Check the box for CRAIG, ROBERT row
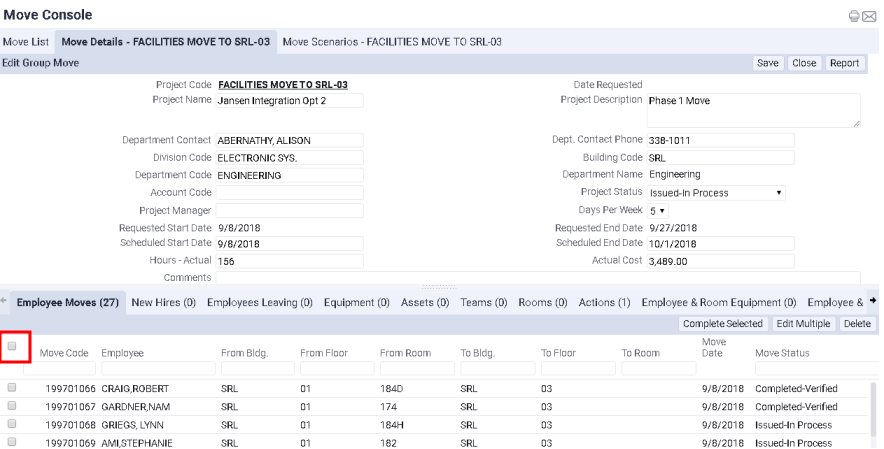The width and height of the screenshot is (884, 449). point(13,388)
